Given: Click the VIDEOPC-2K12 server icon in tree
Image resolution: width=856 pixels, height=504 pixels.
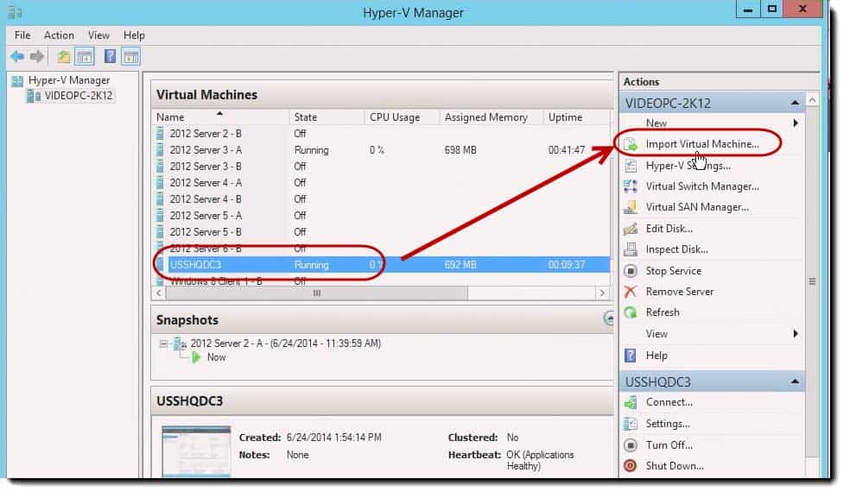Looking at the screenshot, I should [x=34, y=96].
